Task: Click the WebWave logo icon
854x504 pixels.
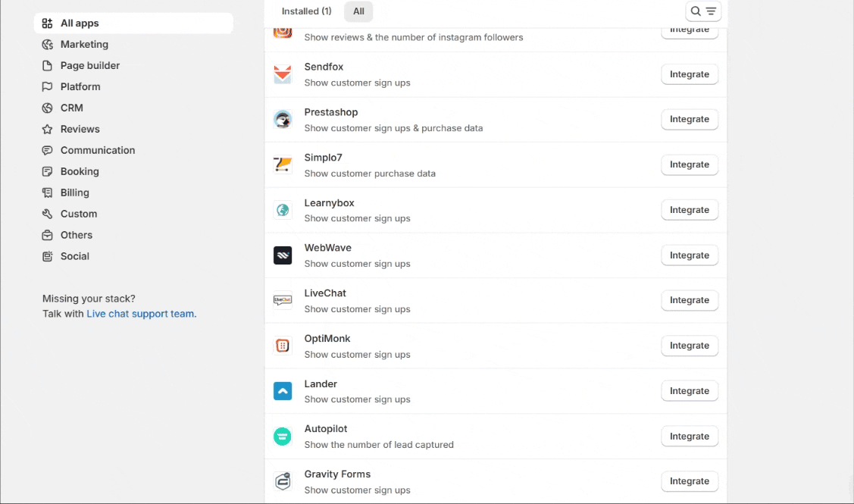Action: [x=283, y=255]
